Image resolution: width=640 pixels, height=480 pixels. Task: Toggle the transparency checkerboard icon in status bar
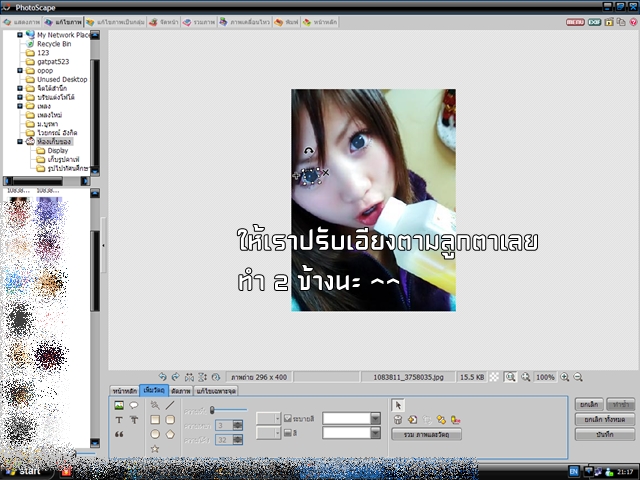(494, 377)
